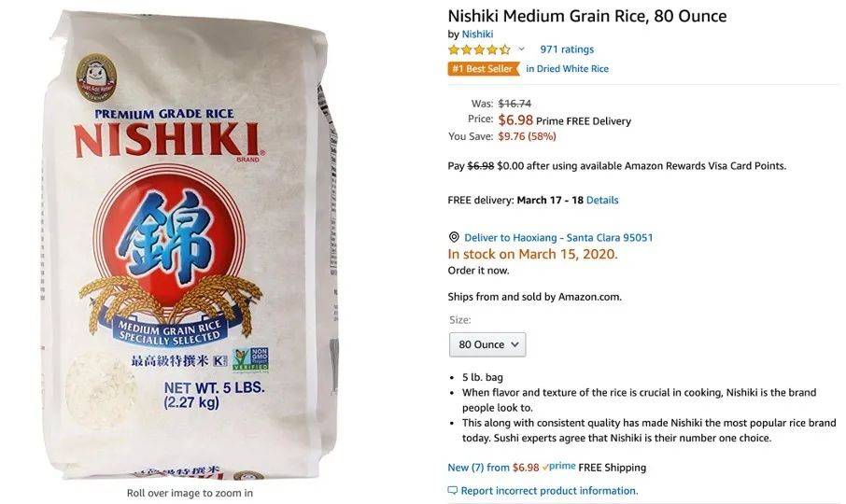The height and width of the screenshot is (504, 846).
Task: Open the 971 ratings link
Action: point(567,49)
